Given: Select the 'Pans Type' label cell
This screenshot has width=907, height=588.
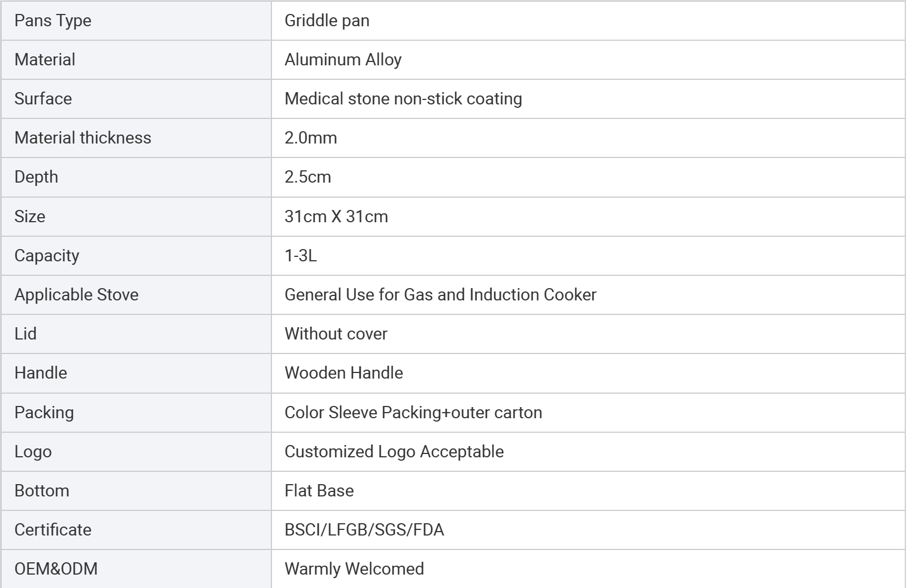Looking at the screenshot, I should (x=136, y=21).
